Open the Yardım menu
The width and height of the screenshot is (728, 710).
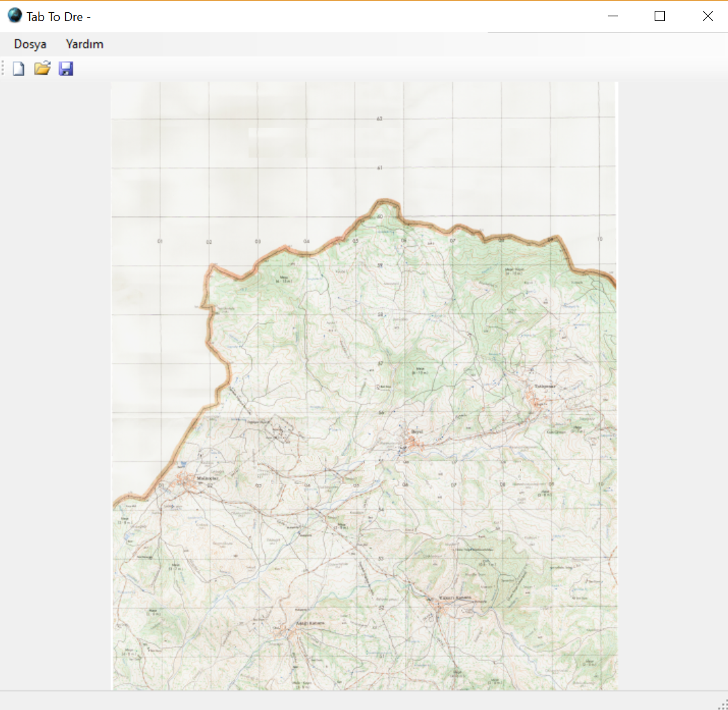click(84, 44)
